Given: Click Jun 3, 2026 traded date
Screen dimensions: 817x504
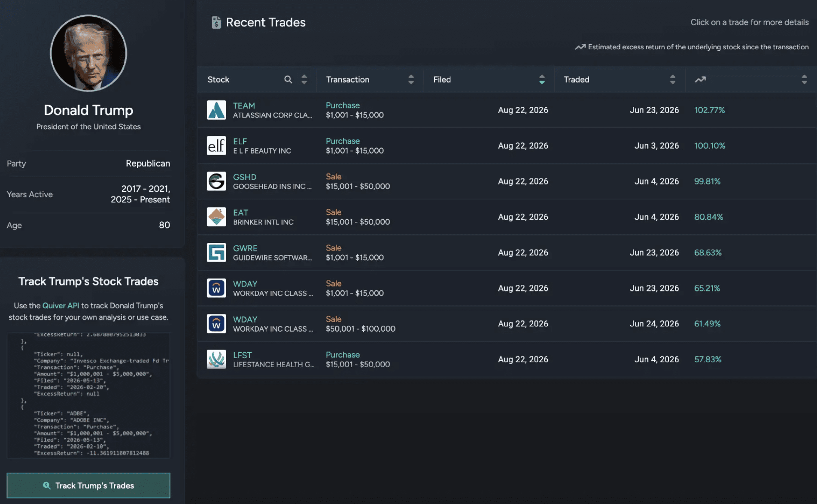Looking at the screenshot, I should tap(656, 145).
